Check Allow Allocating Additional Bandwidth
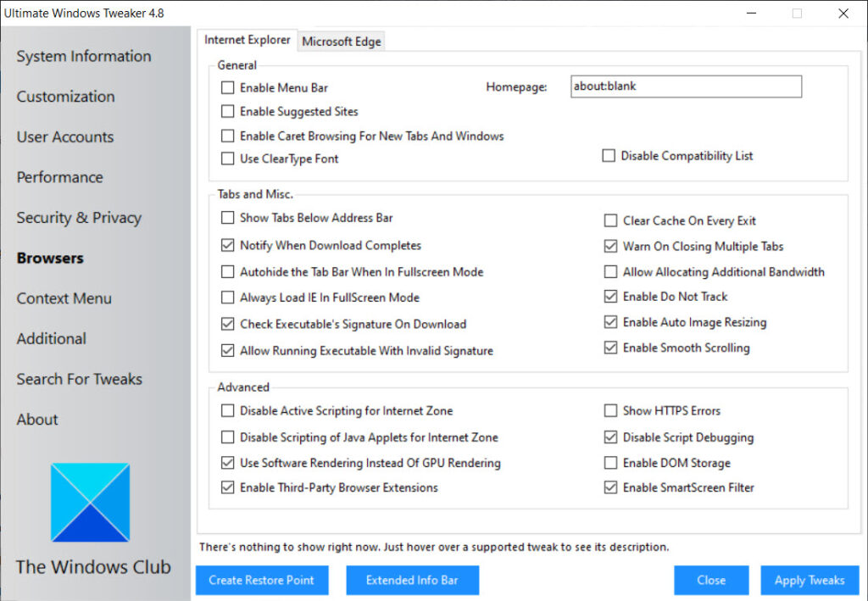868x601 pixels. click(610, 272)
